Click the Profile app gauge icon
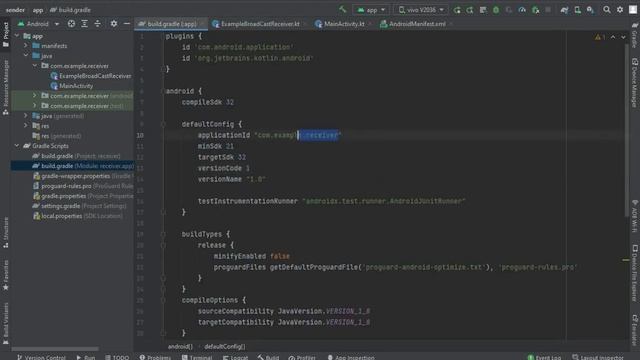This screenshot has height=360, width=640. coord(522,10)
